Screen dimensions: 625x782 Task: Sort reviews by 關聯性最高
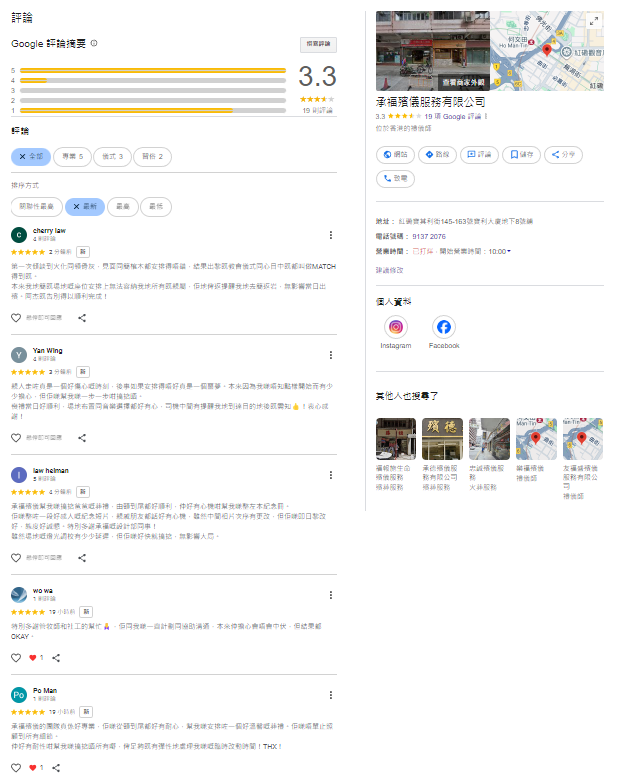pyautogui.click(x=37, y=206)
